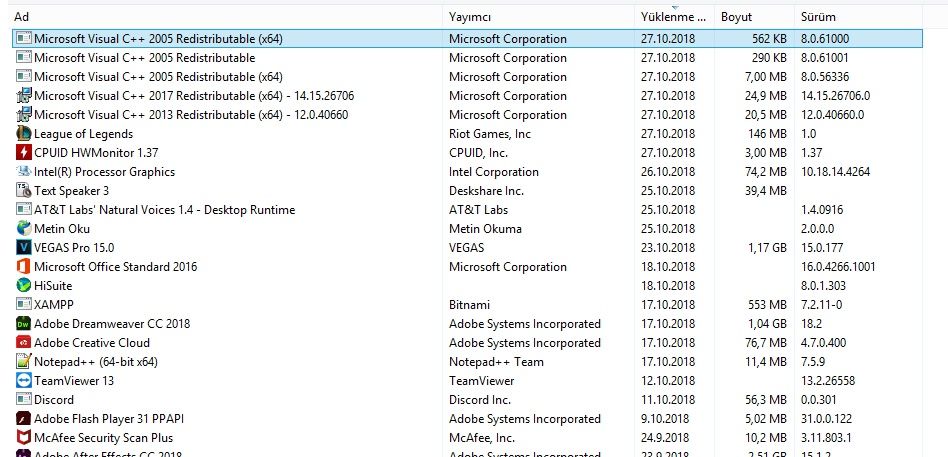Sort by the Yayımcı column header
Viewport: 948px width, 457px height.
pyautogui.click(x=470, y=17)
